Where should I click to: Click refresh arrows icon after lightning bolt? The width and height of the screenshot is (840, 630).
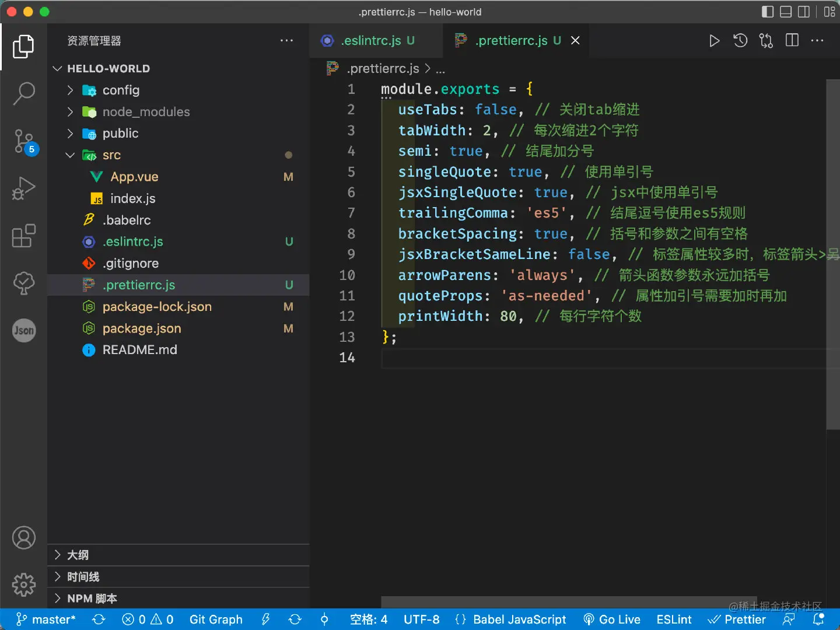coord(295,619)
